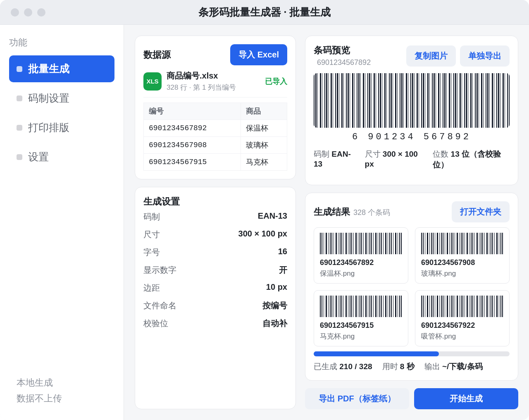
Task: Click the 328 个条码 count label
Action: (372, 212)
